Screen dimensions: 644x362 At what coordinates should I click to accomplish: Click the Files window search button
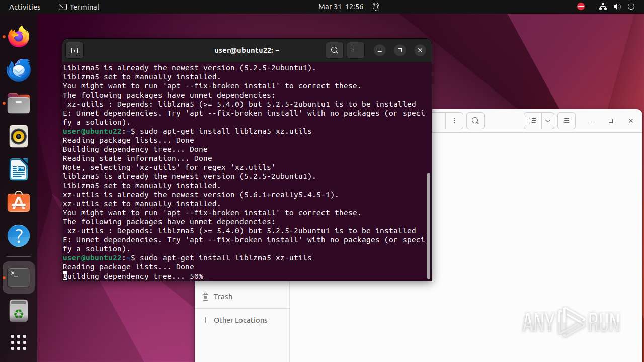475,121
